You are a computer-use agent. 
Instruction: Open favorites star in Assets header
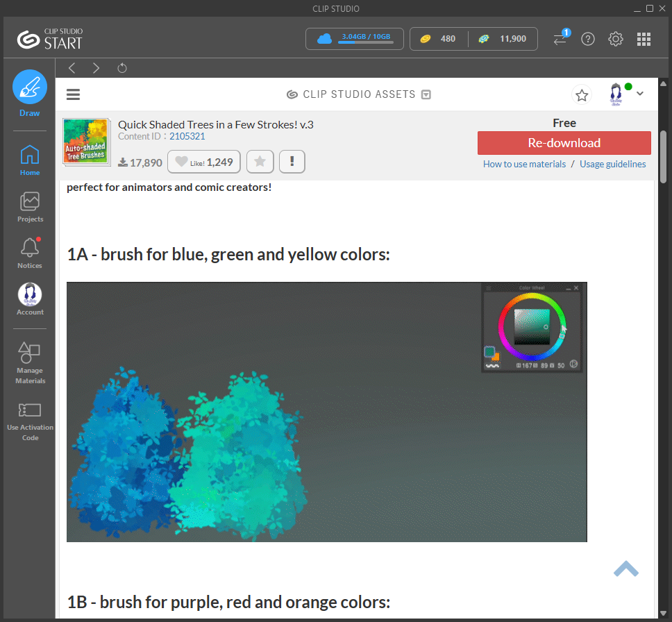(582, 94)
